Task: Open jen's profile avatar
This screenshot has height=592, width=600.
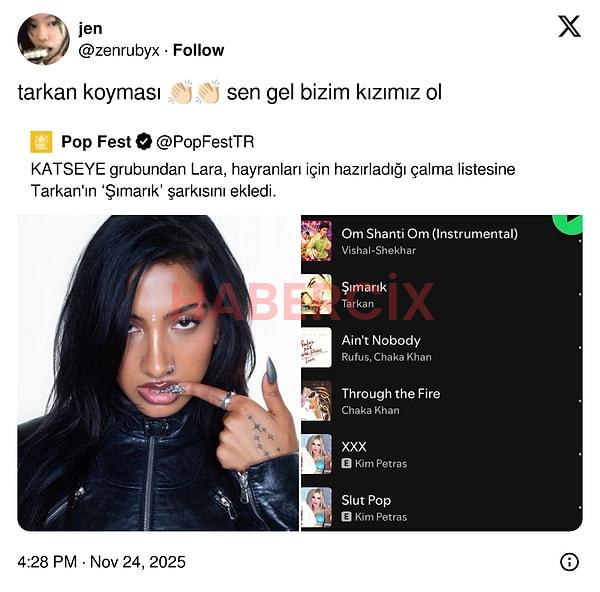Action: click(43, 39)
